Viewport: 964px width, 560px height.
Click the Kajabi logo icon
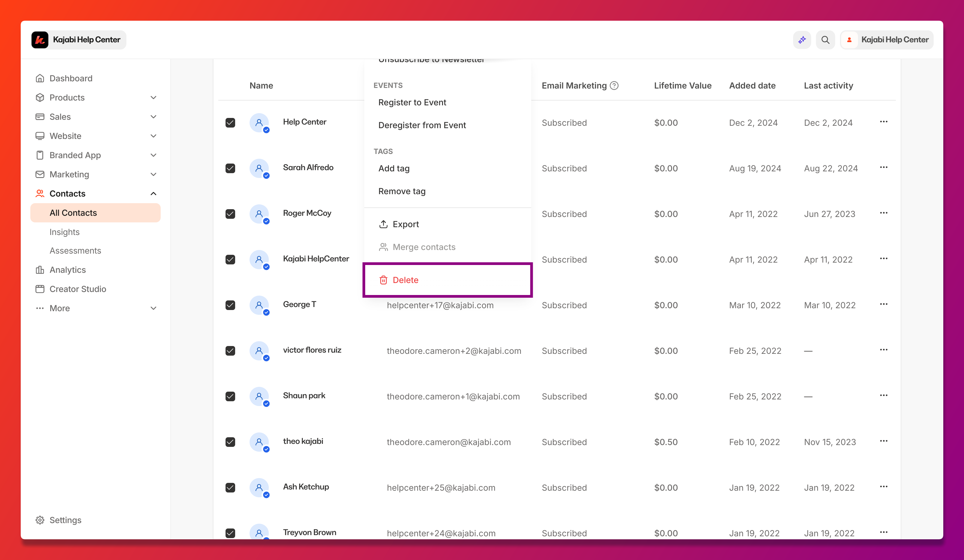40,40
